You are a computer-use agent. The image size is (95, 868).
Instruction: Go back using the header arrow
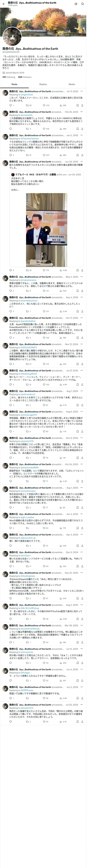coord(3,4)
